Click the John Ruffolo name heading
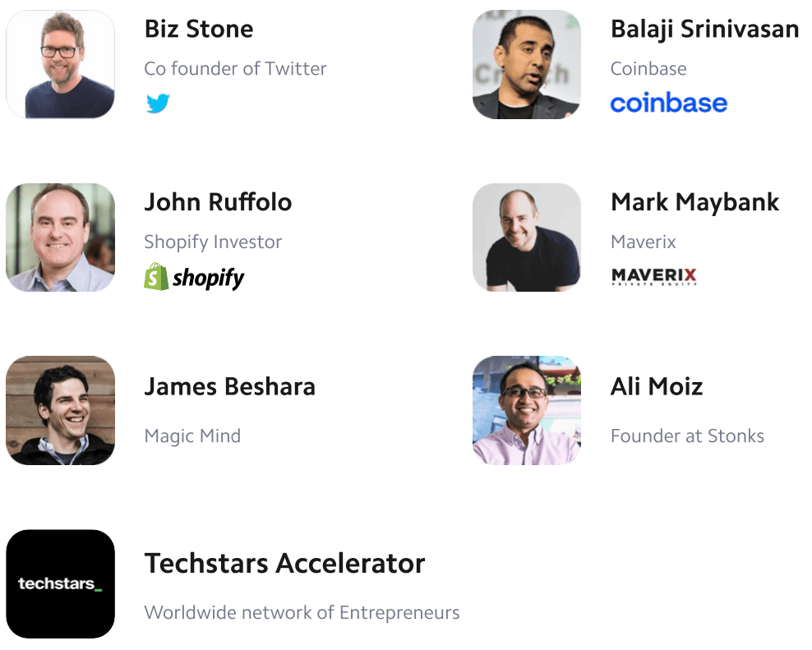This screenshot has height=650, width=812. (218, 202)
